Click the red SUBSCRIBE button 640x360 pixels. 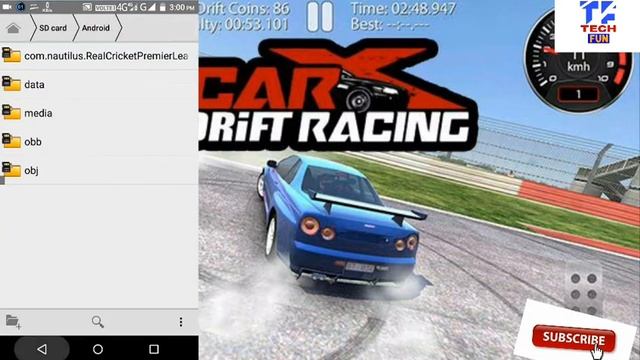coord(573,338)
